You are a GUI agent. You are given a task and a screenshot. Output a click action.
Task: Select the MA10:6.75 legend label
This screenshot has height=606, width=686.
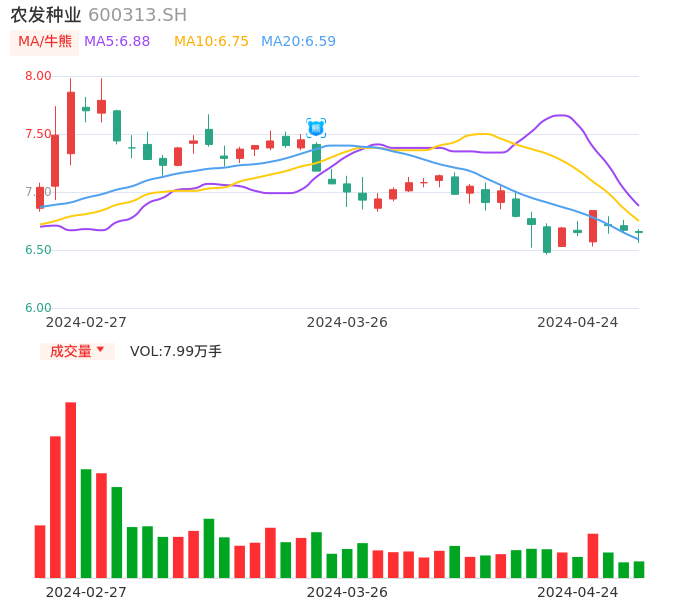coord(211,42)
